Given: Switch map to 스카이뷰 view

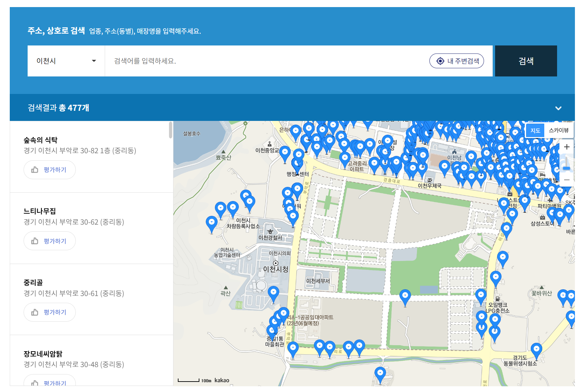Looking at the screenshot, I should coord(558,131).
